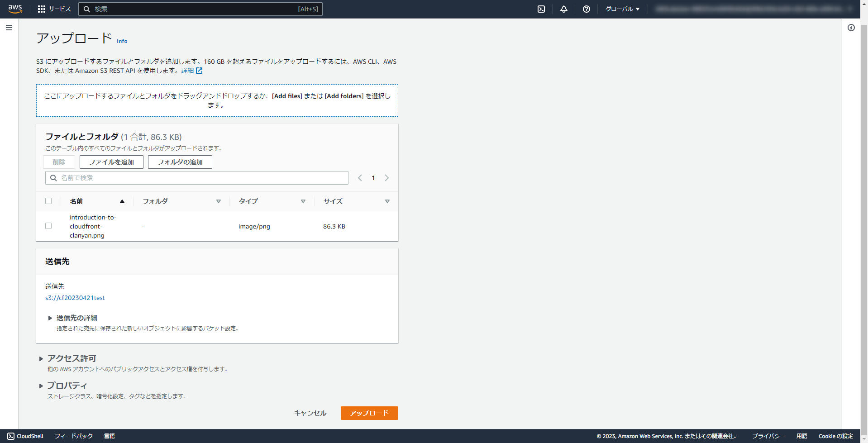Launch CloudShell from the top navigation icon

coord(541,9)
